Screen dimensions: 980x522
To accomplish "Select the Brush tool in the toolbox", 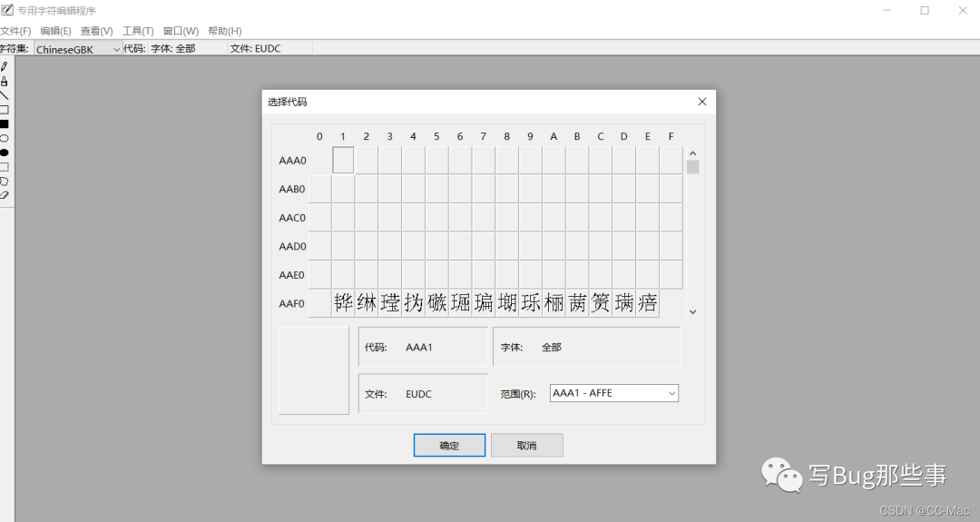I will pyautogui.click(x=5, y=82).
